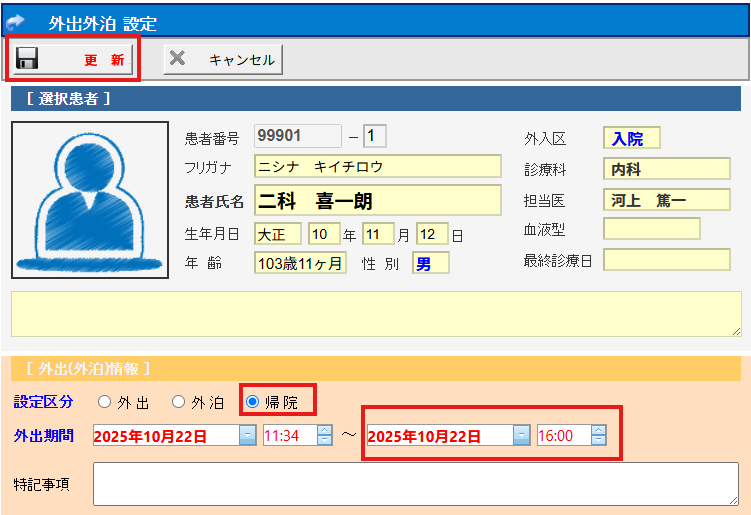The height and width of the screenshot is (515, 751).
Task: Click the 患者氏名 field with 二科 喜一朗
Action: [377, 200]
